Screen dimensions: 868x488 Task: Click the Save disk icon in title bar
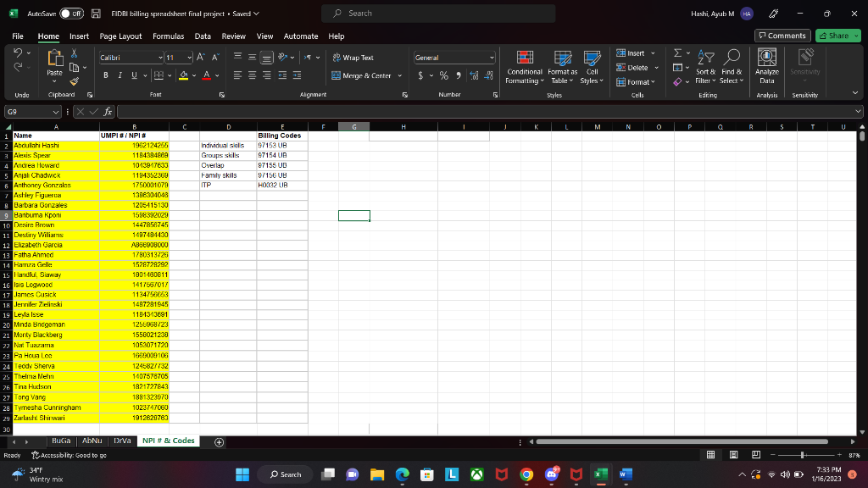tap(96, 14)
